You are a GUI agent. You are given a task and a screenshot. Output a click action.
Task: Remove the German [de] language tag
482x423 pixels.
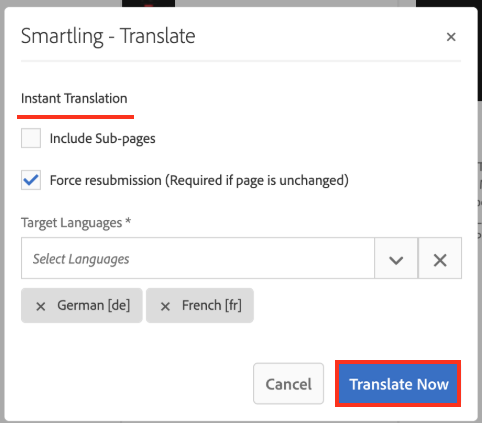point(41,306)
